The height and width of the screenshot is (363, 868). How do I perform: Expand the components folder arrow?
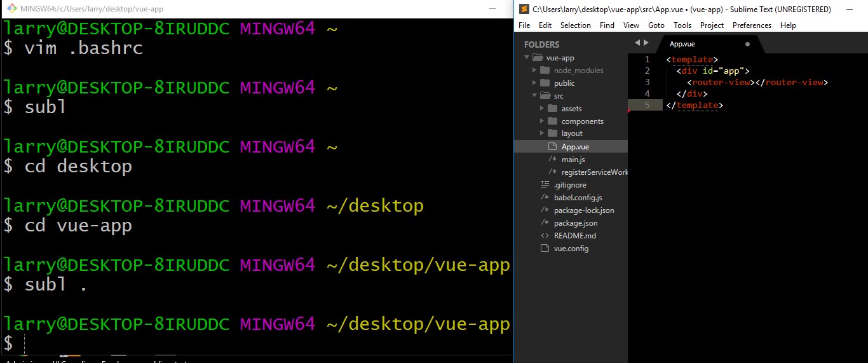coord(542,121)
